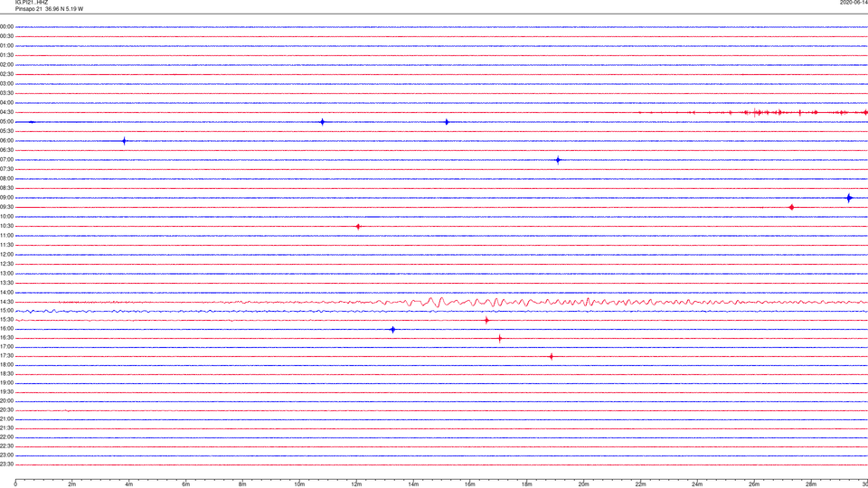Click the 17:30 trace time label
The image size is (868, 488).
(6, 356)
